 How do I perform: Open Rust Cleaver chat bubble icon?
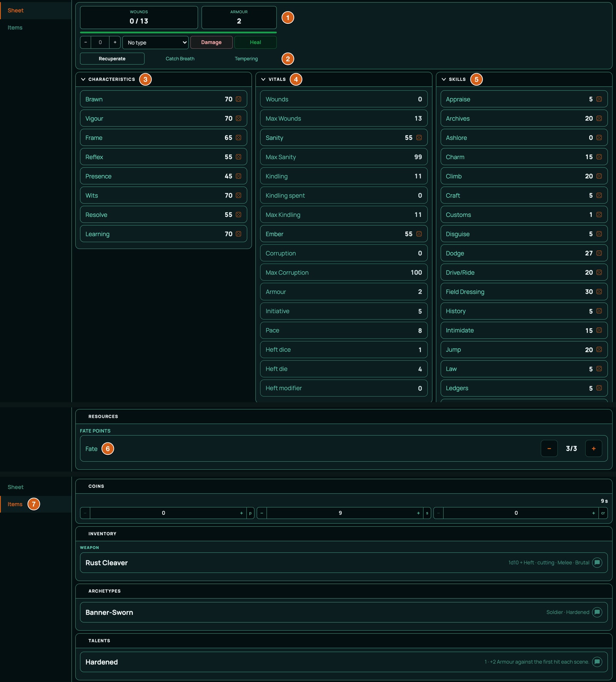597,563
